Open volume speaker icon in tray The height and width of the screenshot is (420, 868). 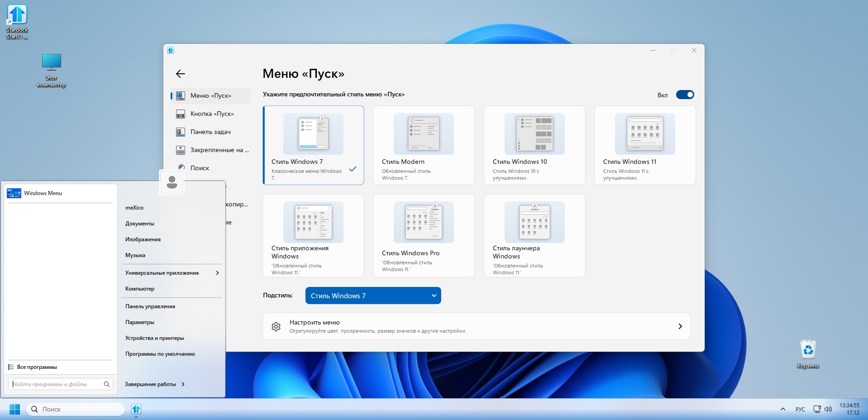[828, 409]
